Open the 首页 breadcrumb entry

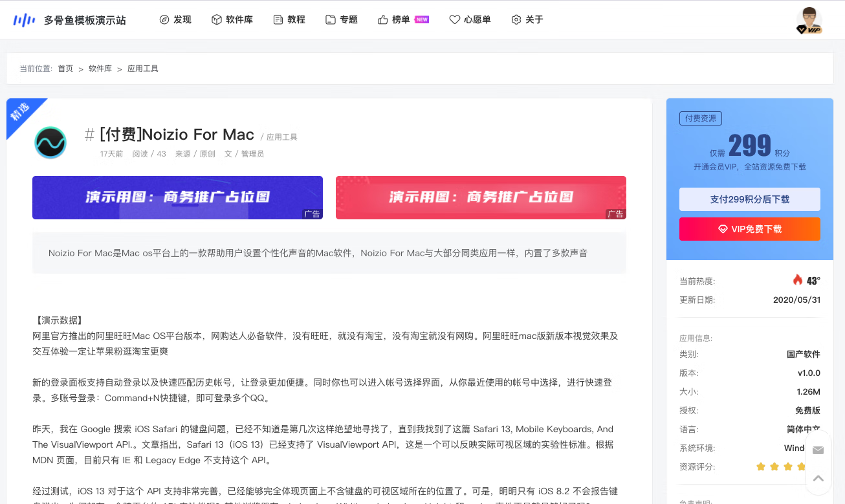pyautogui.click(x=65, y=68)
